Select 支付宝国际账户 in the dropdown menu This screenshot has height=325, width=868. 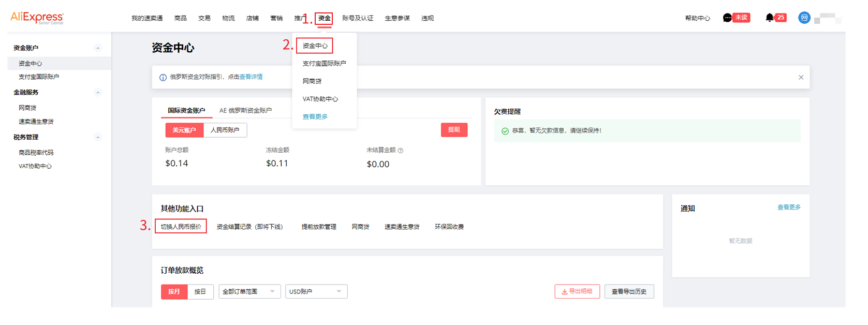[x=324, y=64]
